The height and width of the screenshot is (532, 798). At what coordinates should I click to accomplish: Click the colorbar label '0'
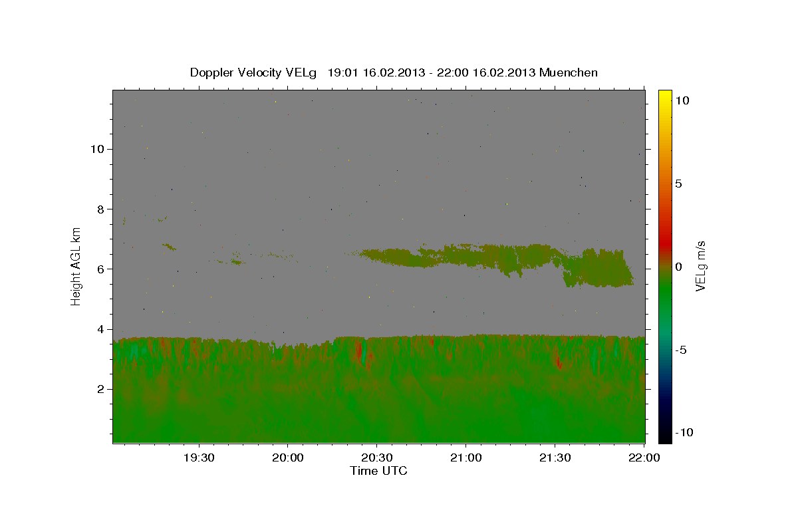[x=678, y=267]
